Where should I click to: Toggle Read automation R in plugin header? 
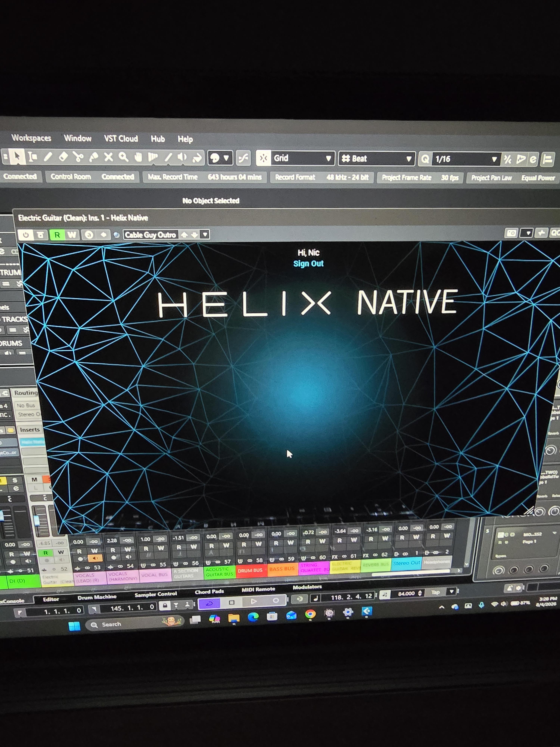click(57, 235)
